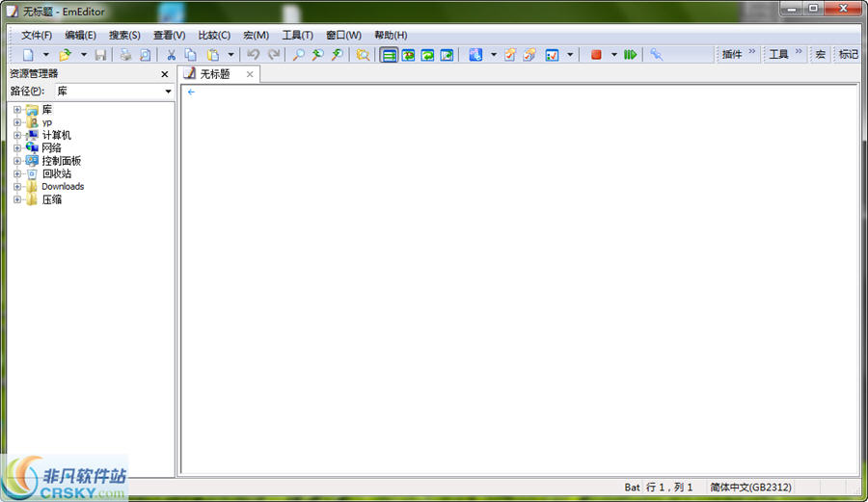Expand the 库 tree node
This screenshot has height=502, width=868.
pyautogui.click(x=17, y=110)
